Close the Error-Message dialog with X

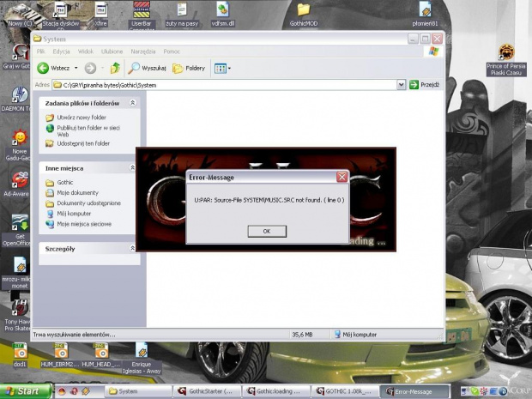coord(342,177)
